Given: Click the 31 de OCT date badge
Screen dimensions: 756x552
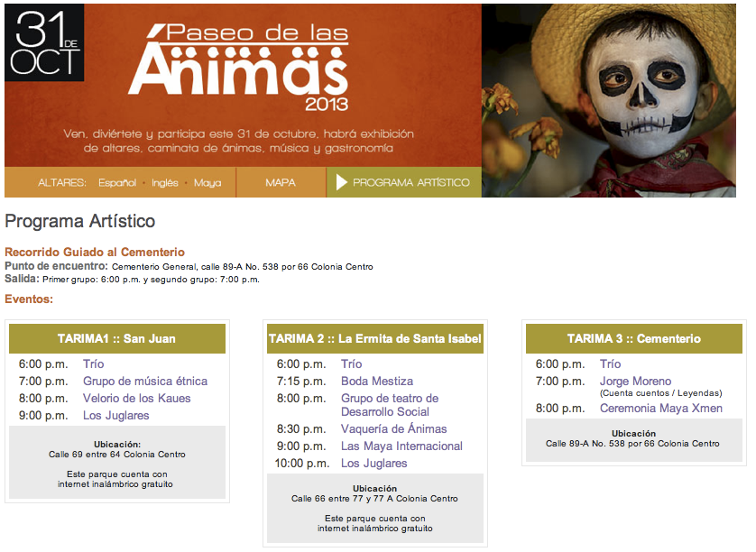Looking at the screenshot, I should point(44,42).
